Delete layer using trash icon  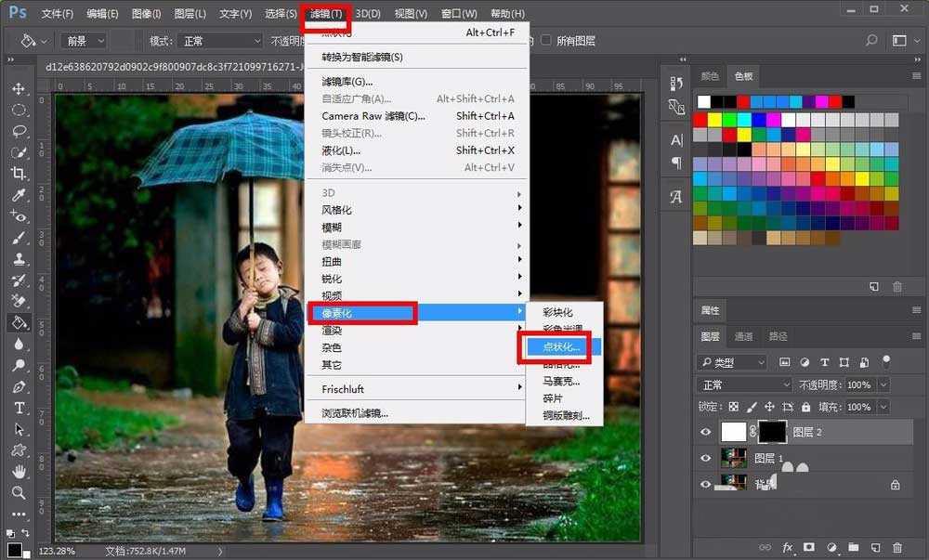pyautogui.click(x=897, y=547)
